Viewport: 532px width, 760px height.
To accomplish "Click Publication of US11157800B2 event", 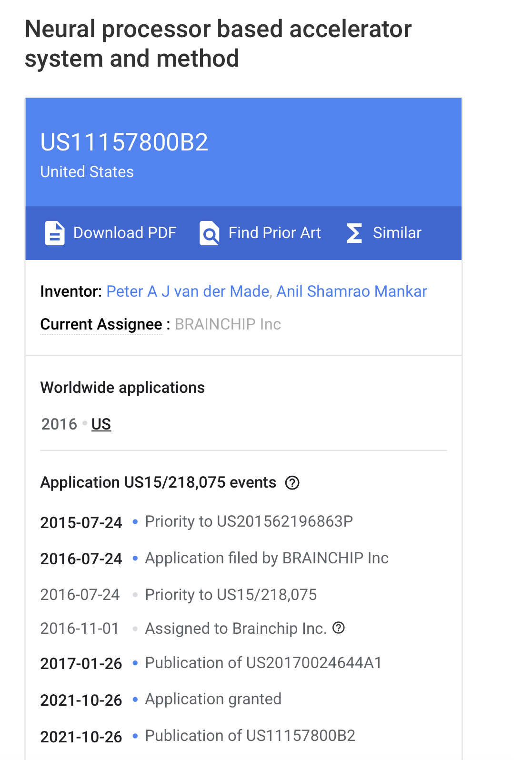I will [250, 736].
